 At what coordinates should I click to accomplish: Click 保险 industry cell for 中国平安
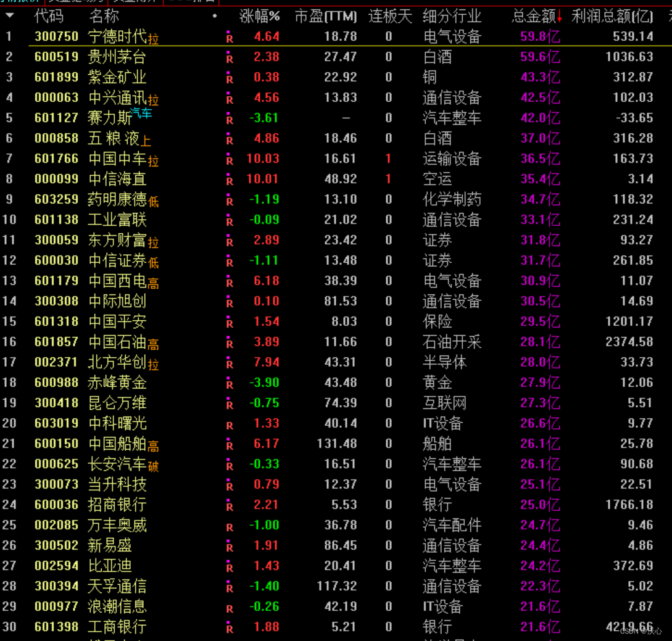coord(437,322)
